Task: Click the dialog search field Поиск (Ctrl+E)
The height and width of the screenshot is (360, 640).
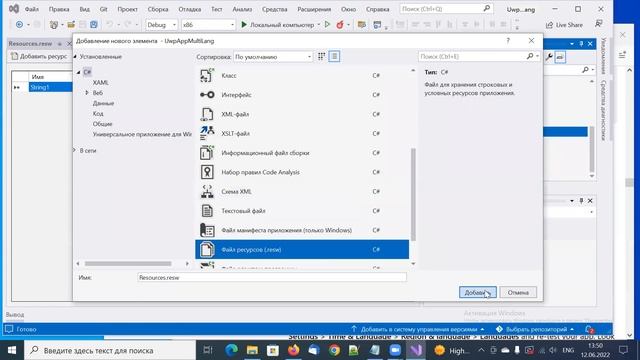Action: pyautogui.click(x=471, y=56)
